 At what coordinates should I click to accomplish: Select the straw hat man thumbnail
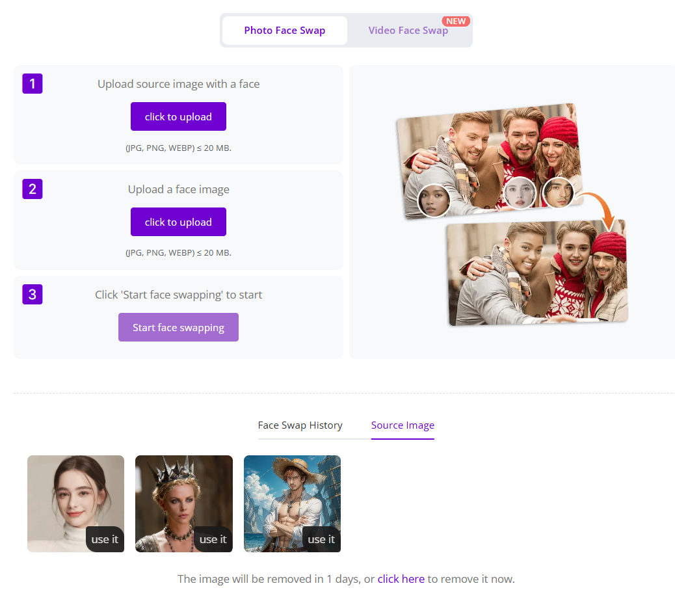[292, 503]
